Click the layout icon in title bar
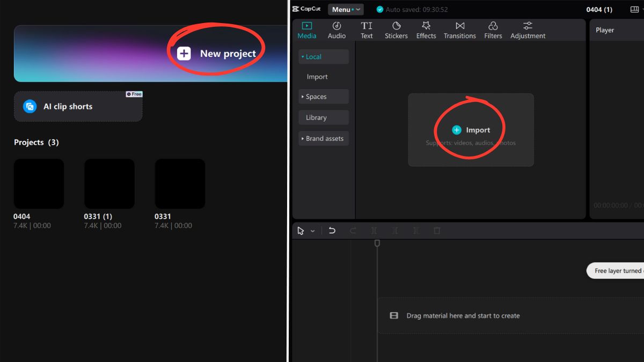The width and height of the screenshot is (644, 362). 635,10
